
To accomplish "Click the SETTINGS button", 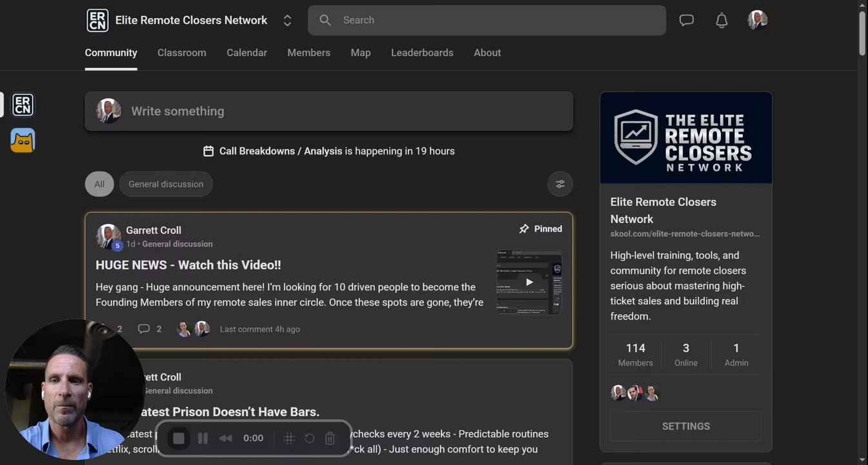I will 685,426.
